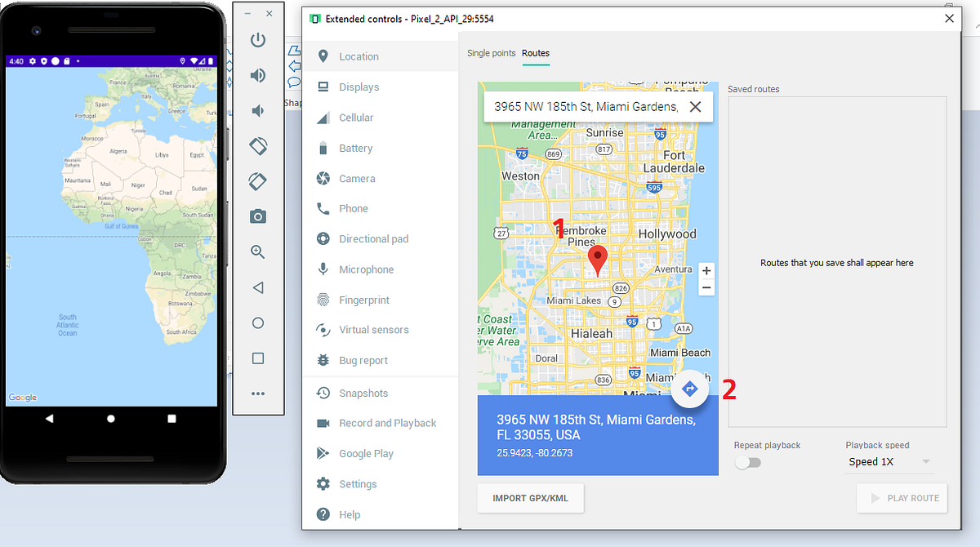Take a screenshot with the emulator camera icon
The width and height of the screenshot is (980, 547).
pos(258,216)
